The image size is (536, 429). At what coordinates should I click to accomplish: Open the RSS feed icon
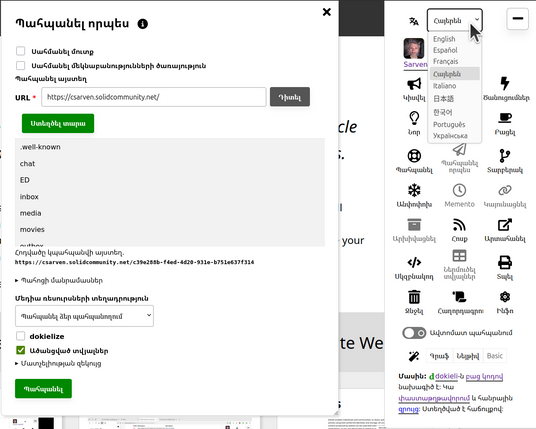[459, 225]
